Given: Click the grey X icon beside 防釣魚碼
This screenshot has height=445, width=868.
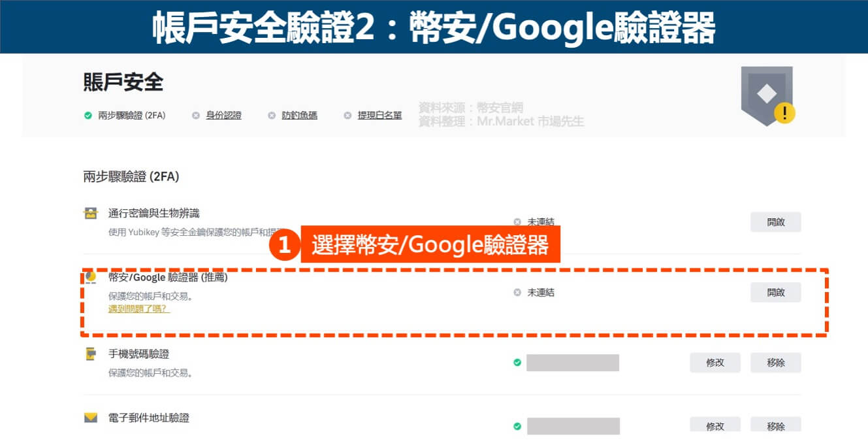Looking at the screenshot, I should (271, 116).
